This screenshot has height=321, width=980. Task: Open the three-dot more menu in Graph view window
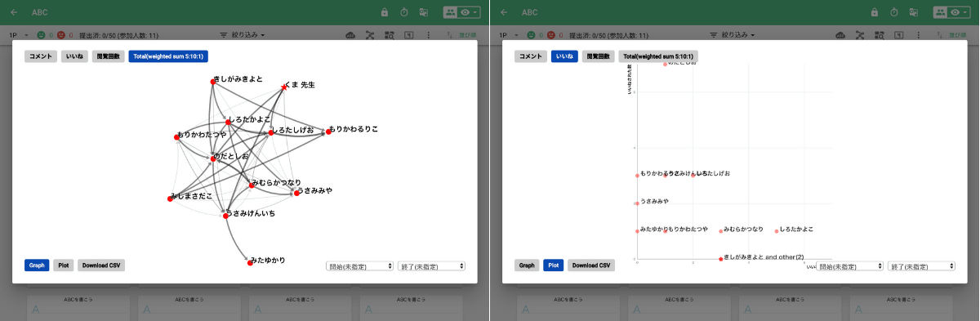pos(429,35)
